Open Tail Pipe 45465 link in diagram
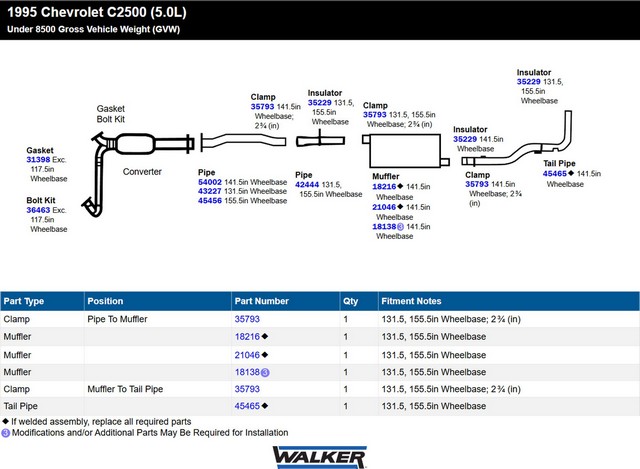The width and height of the screenshot is (640, 469). (555, 173)
